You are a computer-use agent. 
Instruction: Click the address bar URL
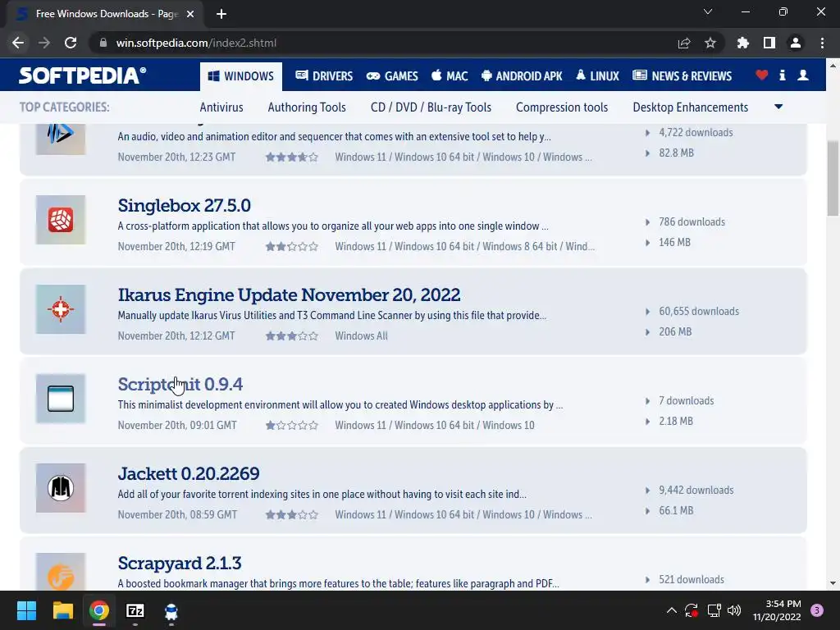(196, 43)
